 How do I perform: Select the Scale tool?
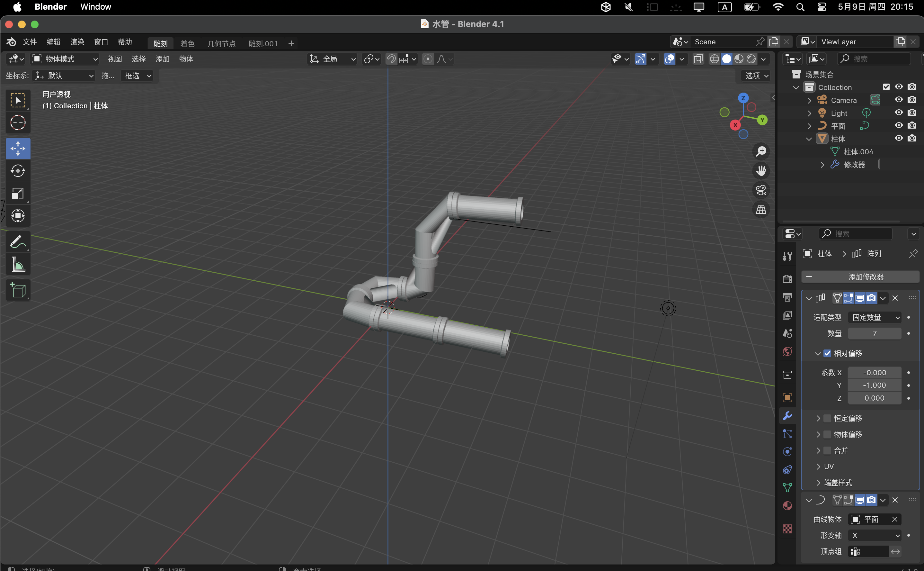(18, 193)
